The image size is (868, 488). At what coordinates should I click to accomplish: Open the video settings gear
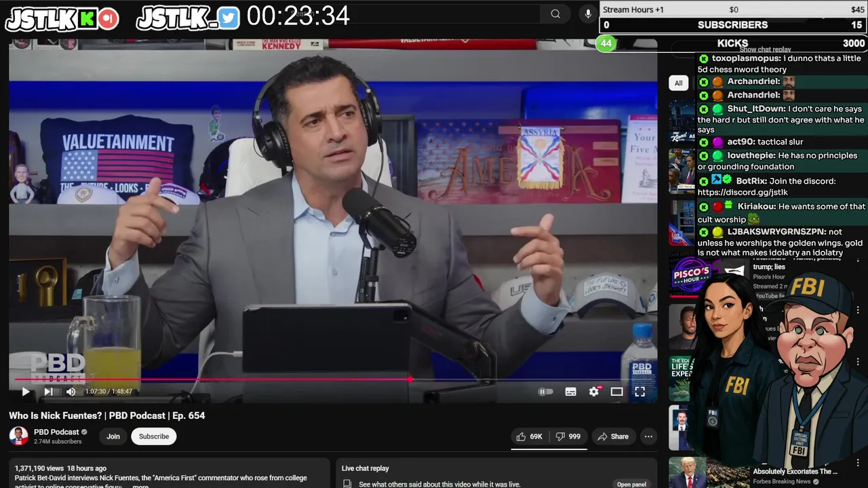594,392
